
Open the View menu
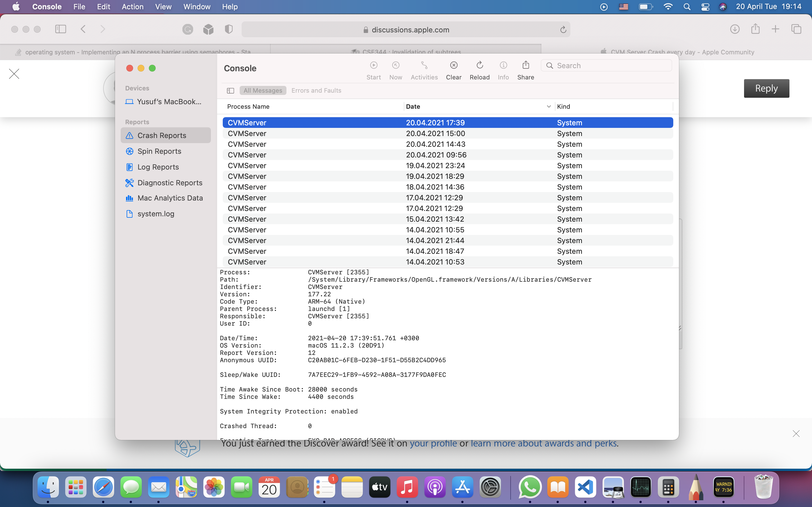pyautogui.click(x=163, y=7)
